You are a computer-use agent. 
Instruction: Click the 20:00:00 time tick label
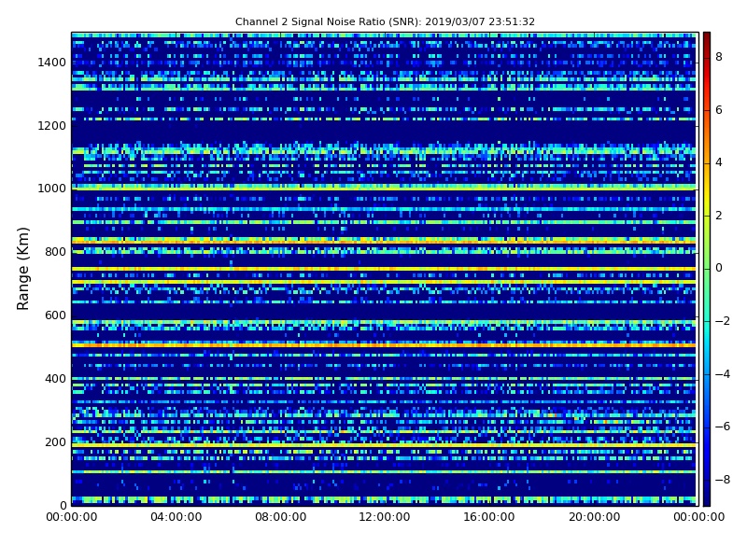click(x=594, y=517)
